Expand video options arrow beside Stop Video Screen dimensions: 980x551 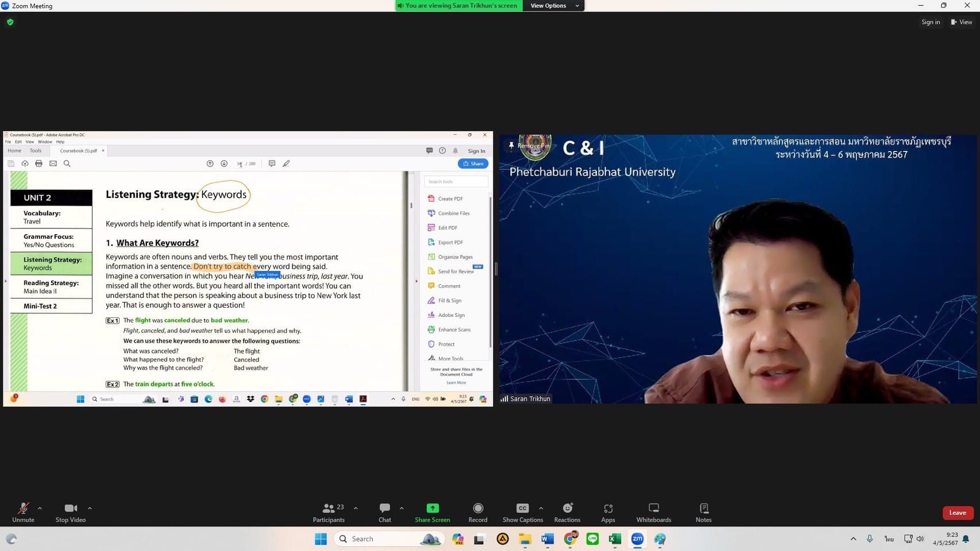[x=90, y=508]
